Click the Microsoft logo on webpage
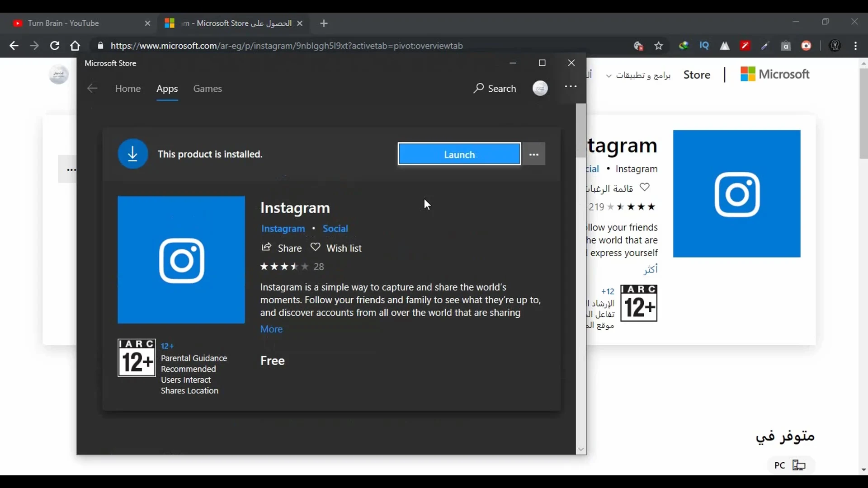Screen dimensions: 868x488 pyautogui.click(x=775, y=74)
